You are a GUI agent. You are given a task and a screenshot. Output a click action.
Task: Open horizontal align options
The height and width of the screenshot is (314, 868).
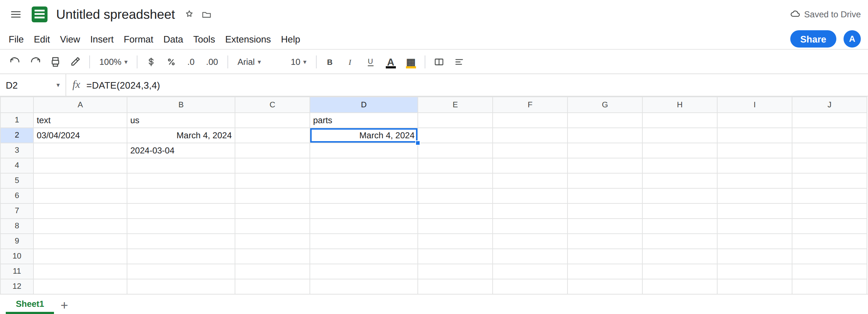pos(459,62)
